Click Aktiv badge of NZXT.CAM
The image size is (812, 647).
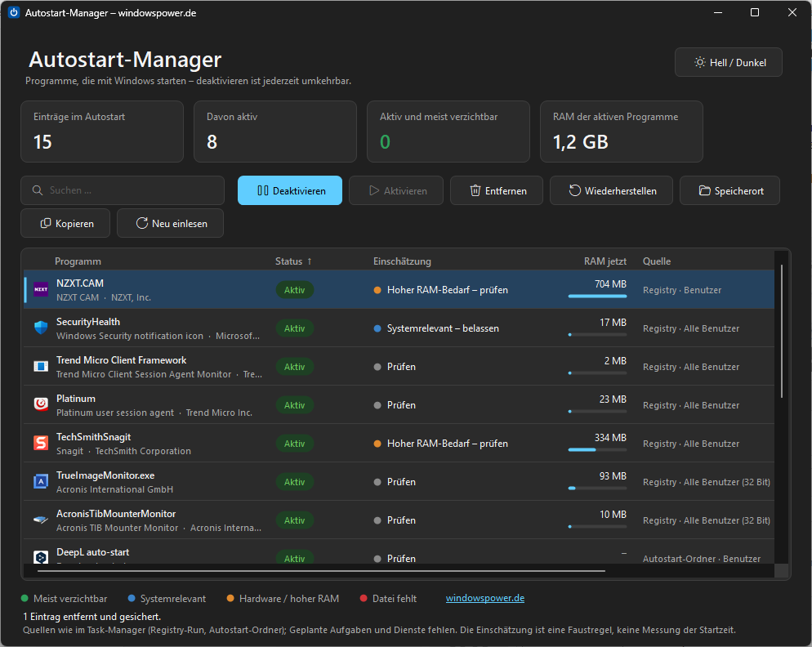point(295,289)
